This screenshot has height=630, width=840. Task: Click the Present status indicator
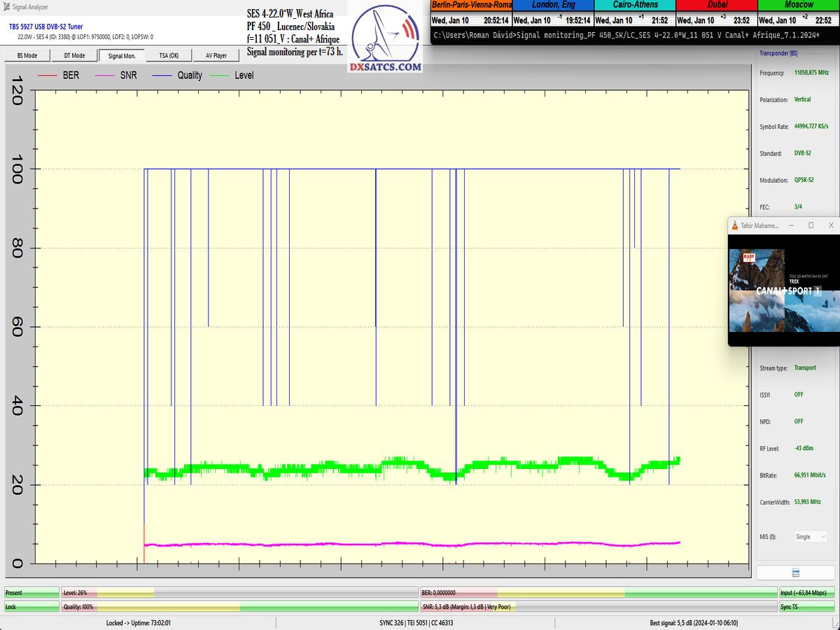click(31, 593)
